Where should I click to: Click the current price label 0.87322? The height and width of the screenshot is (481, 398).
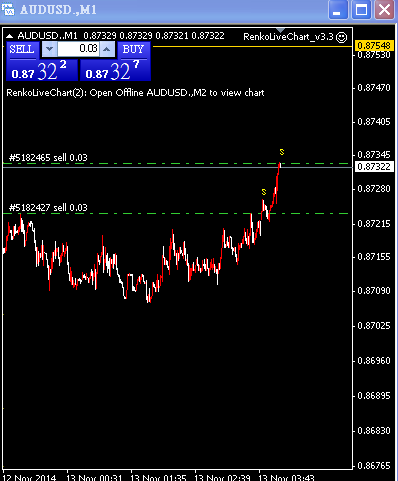pyautogui.click(x=374, y=166)
